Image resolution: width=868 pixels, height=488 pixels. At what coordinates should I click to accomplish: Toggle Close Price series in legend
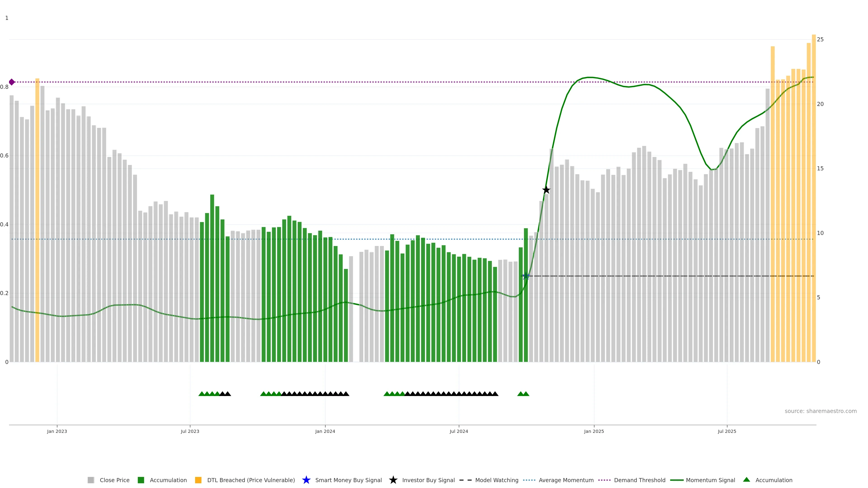coord(114,480)
